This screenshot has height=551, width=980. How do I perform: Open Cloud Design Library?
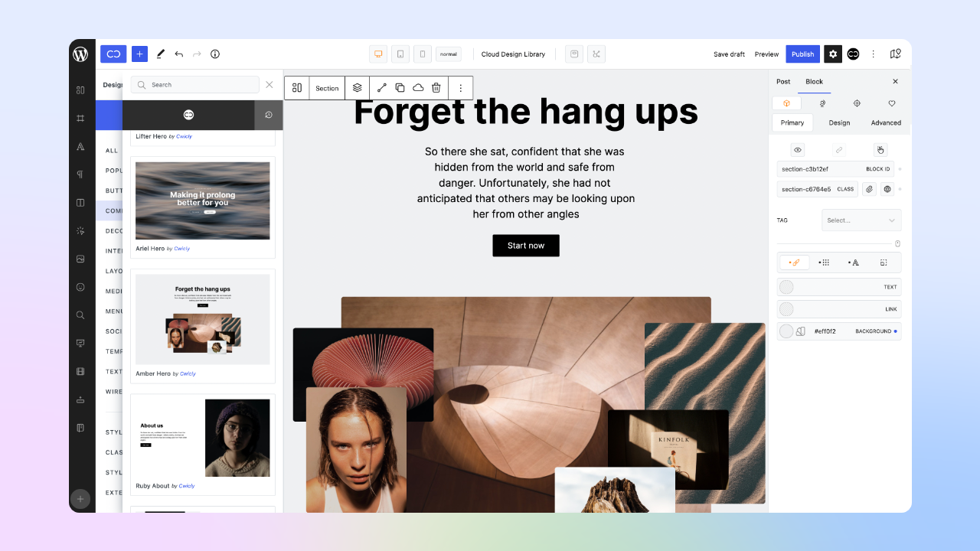513,54
